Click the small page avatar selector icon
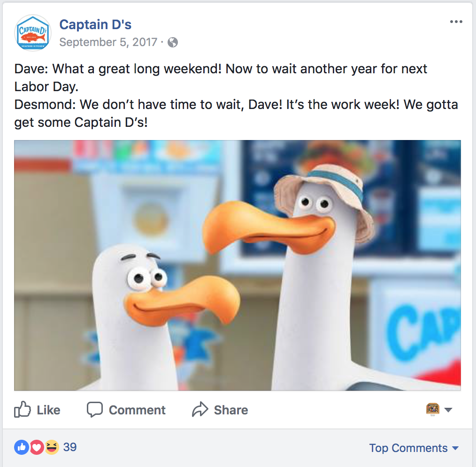The image size is (476, 467). (x=433, y=409)
